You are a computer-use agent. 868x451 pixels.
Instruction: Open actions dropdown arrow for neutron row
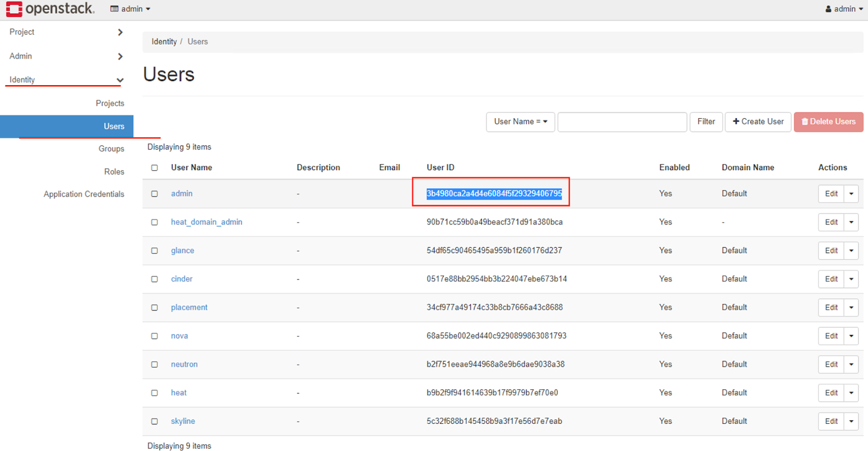click(x=851, y=364)
